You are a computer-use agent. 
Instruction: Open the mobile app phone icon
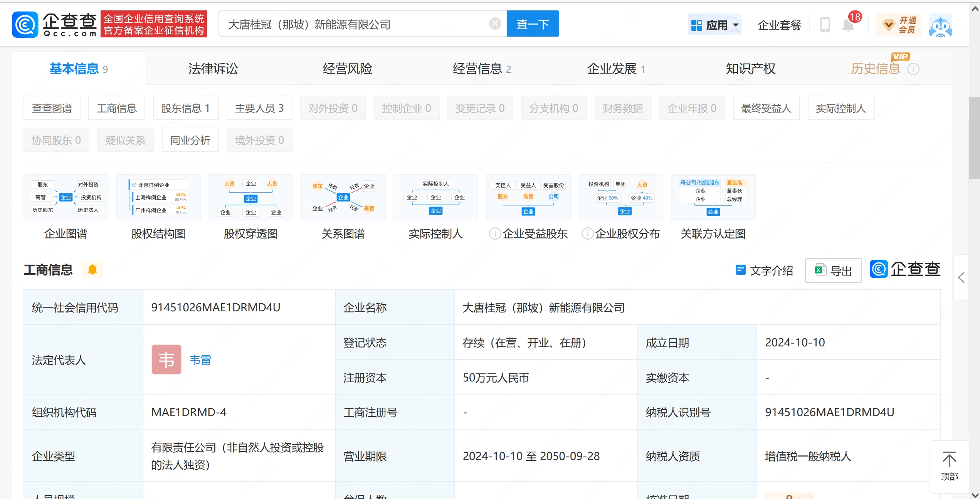pyautogui.click(x=825, y=25)
